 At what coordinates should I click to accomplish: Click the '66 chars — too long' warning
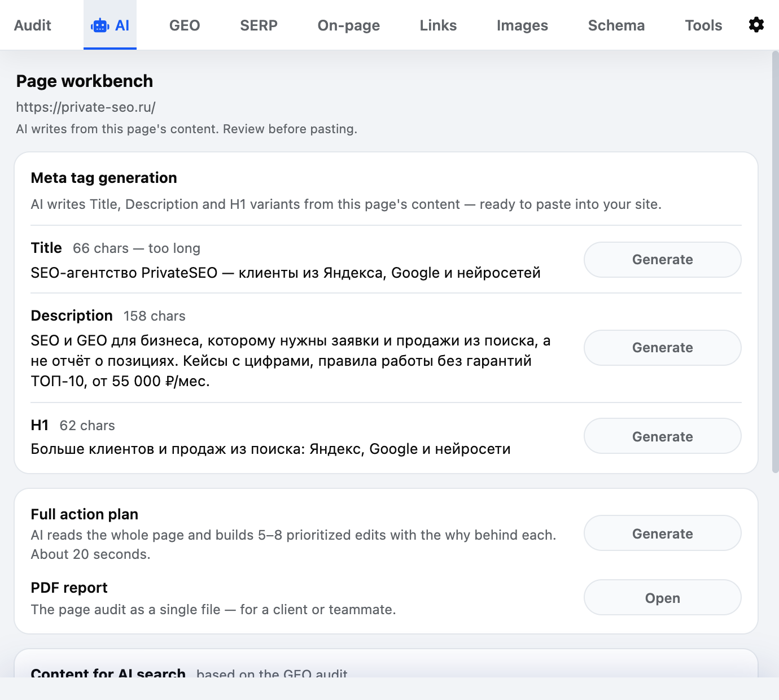(x=137, y=248)
